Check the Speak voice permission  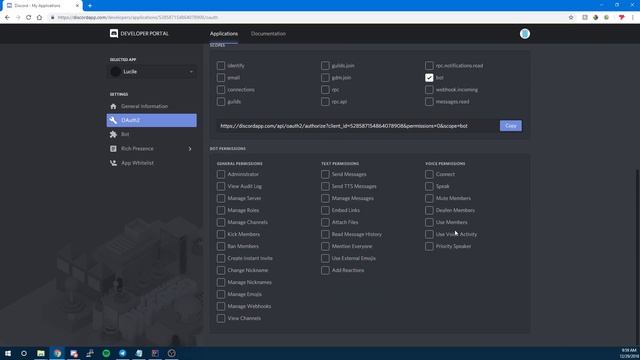(429, 186)
